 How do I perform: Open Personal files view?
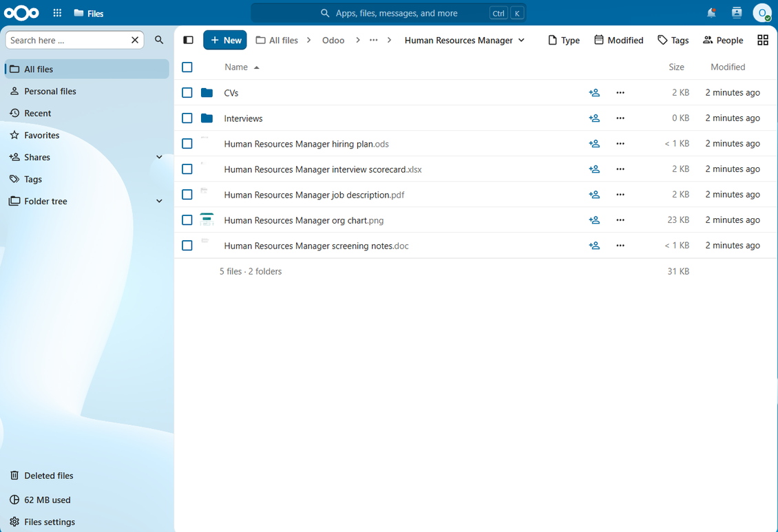coord(87,92)
